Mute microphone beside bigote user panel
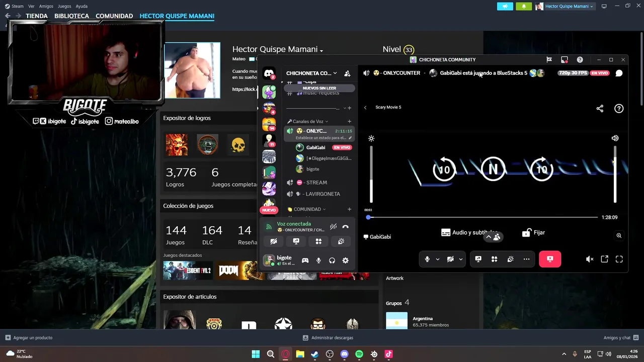 point(318,260)
